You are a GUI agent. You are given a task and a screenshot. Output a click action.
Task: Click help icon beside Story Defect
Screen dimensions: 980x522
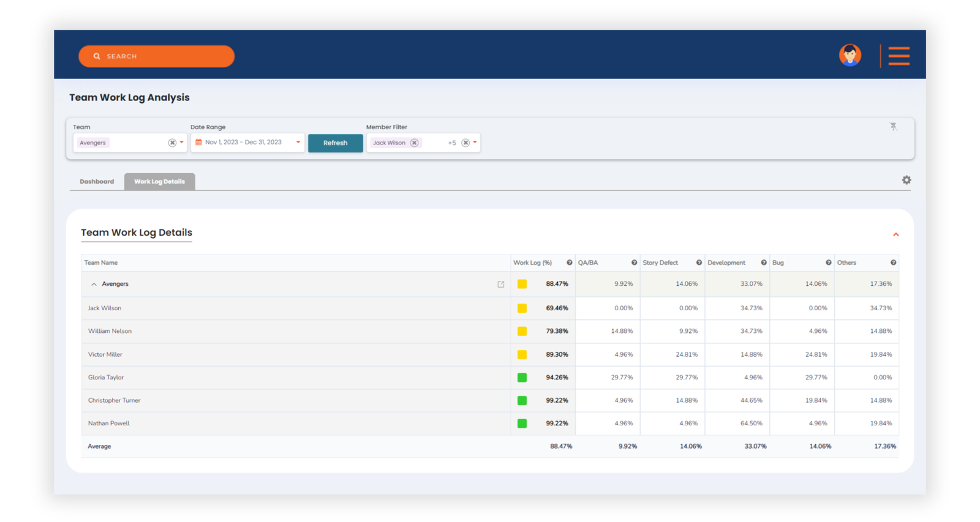(698, 263)
